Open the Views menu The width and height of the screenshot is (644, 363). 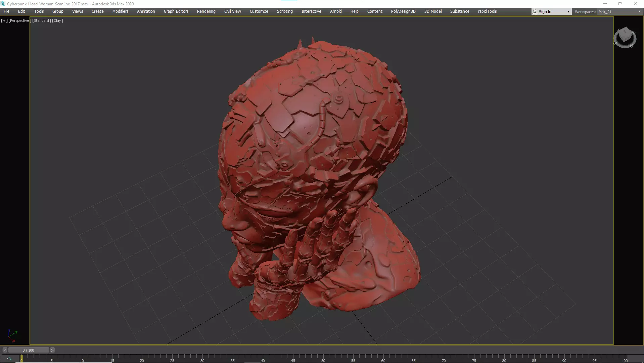click(78, 11)
